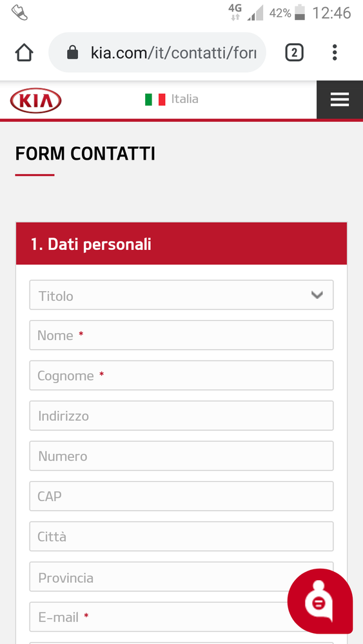This screenshot has height=644, width=363.
Task: Select the Italia country label
Action: pos(184,99)
